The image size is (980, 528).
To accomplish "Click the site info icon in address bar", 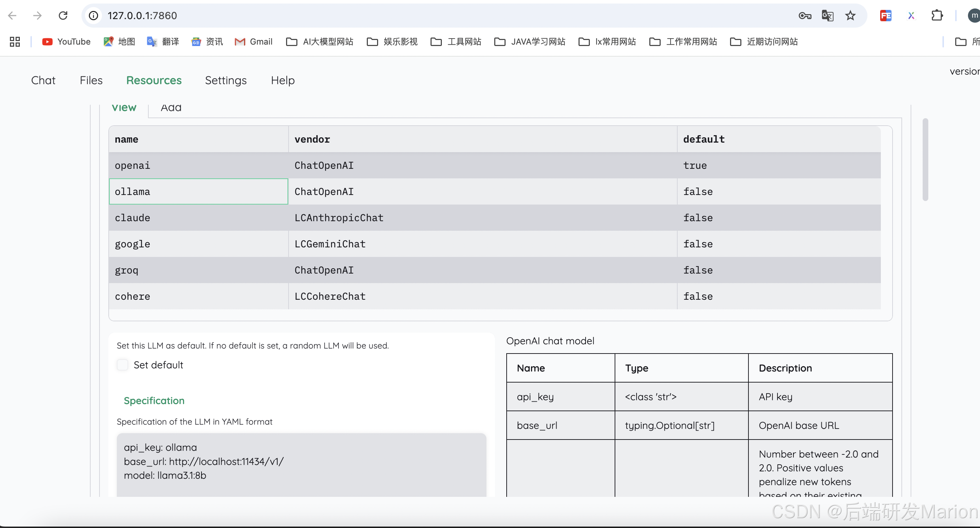I will coord(93,16).
